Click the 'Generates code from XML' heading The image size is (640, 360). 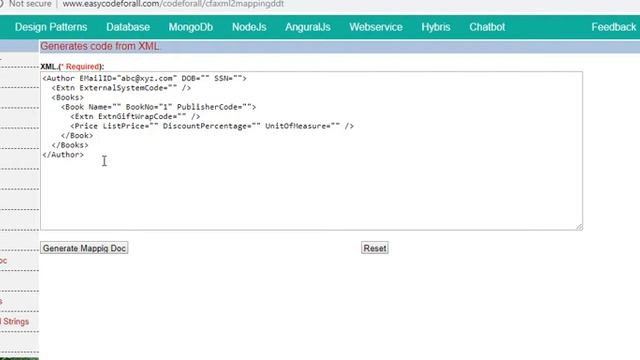pyautogui.click(x=100, y=46)
